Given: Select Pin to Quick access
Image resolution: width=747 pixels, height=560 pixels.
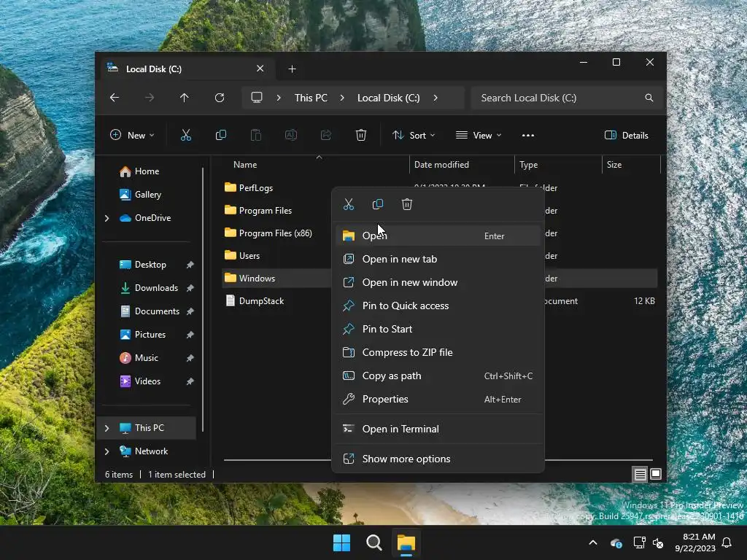Looking at the screenshot, I should (438, 306).
